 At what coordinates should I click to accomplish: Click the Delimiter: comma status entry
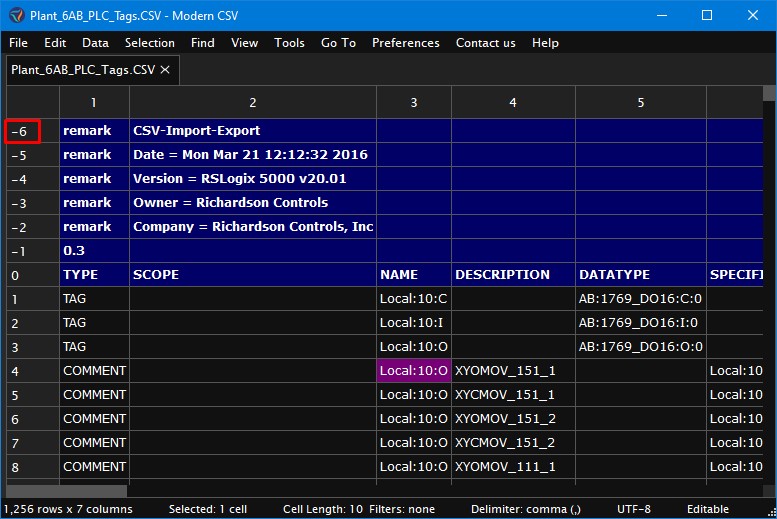[x=526, y=509]
